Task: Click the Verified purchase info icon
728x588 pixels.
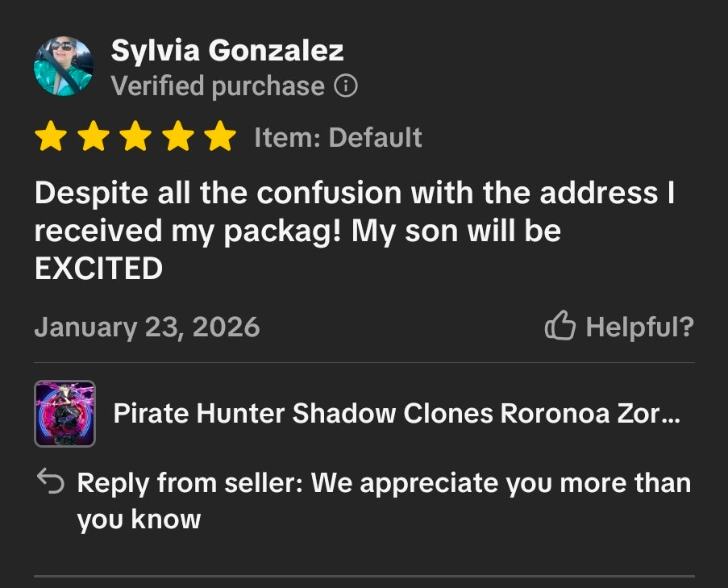Action: click(346, 86)
